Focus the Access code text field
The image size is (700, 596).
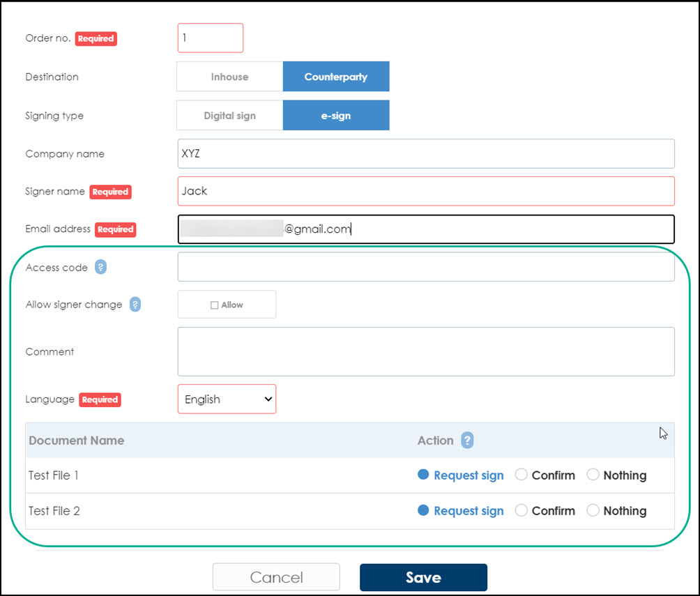click(x=425, y=267)
